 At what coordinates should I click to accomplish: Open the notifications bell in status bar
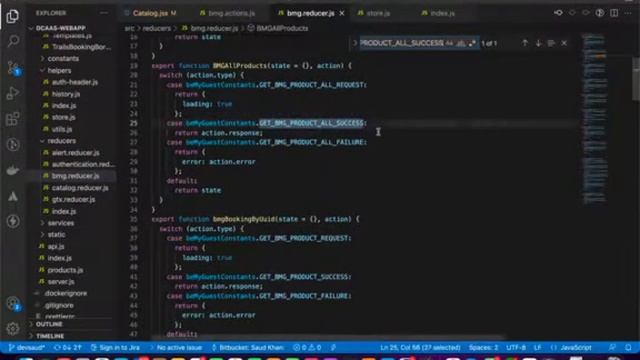(629, 347)
